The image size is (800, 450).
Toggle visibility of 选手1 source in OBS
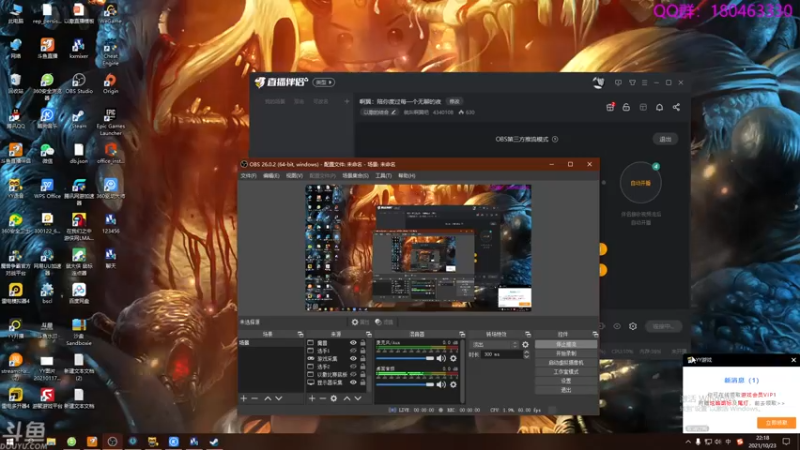tap(353, 351)
